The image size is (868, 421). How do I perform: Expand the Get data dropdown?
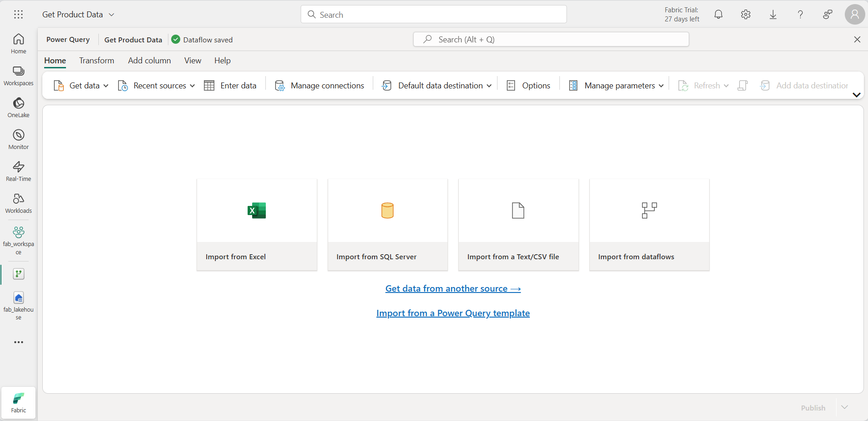(x=106, y=86)
